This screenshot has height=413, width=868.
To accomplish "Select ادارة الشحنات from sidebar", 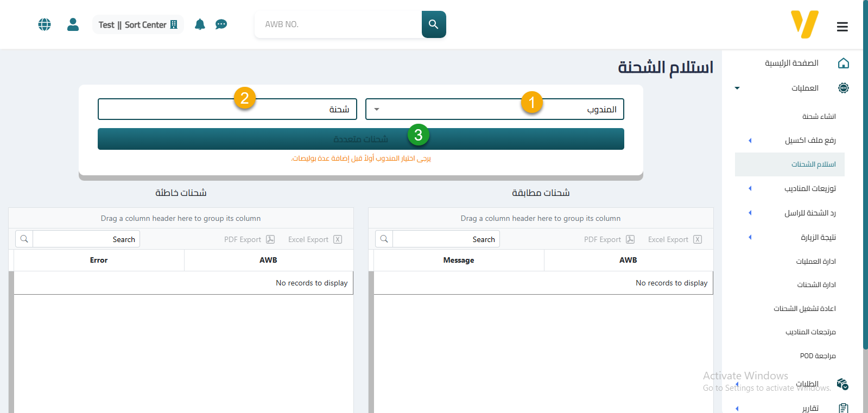I will pyautogui.click(x=816, y=285).
